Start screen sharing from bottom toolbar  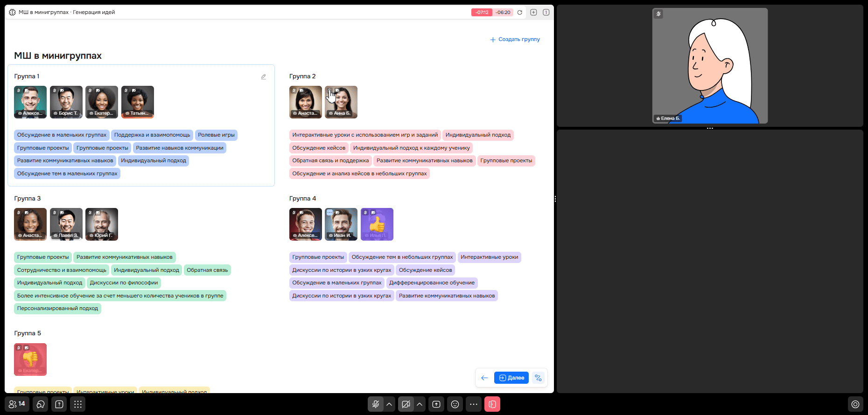pyautogui.click(x=436, y=404)
